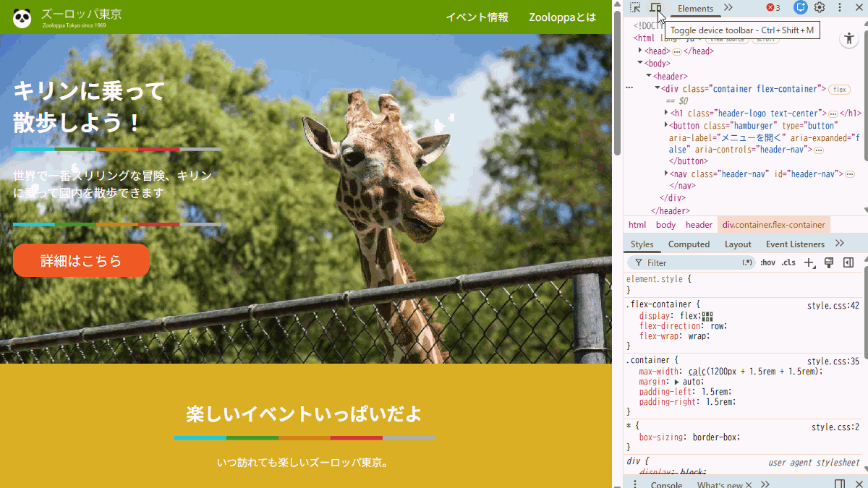The width and height of the screenshot is (868, 488).
Task: Click the new style rule plus icon
Action: (809, 263)
